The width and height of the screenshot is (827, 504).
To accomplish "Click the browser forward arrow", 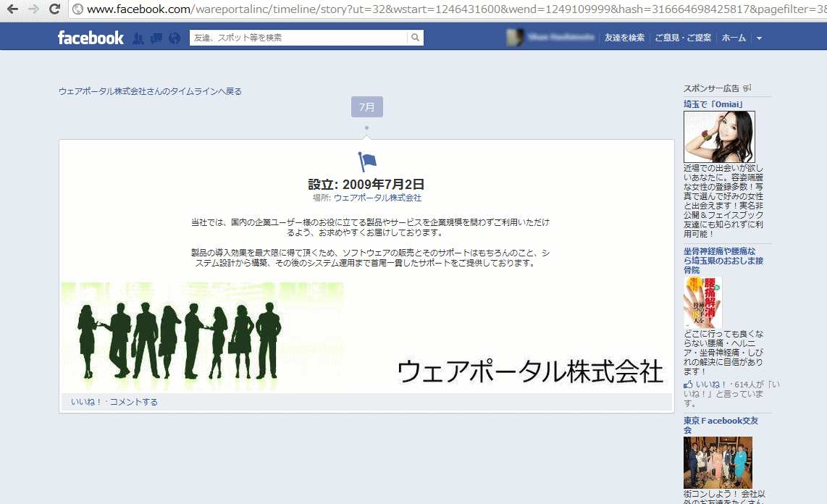I will [x=34, y=9].
